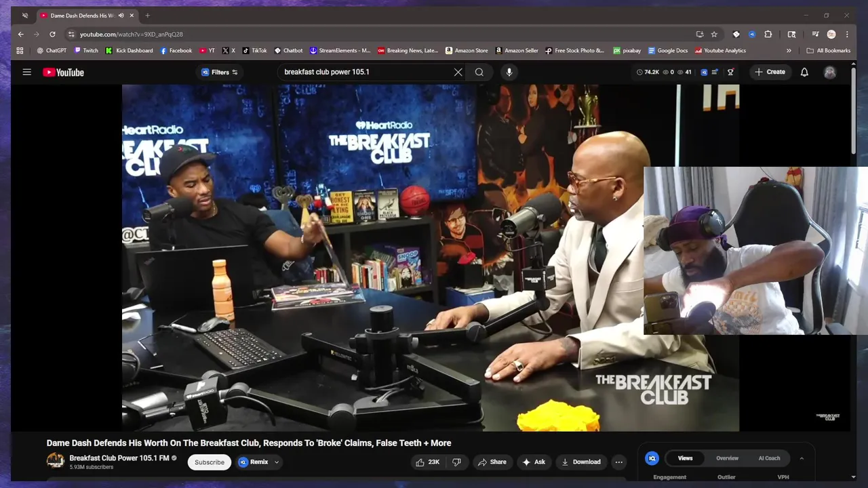This screenshot has width=868, height=488.
Task: Bookmark this page with the star
Action: [x=714, y=34]
